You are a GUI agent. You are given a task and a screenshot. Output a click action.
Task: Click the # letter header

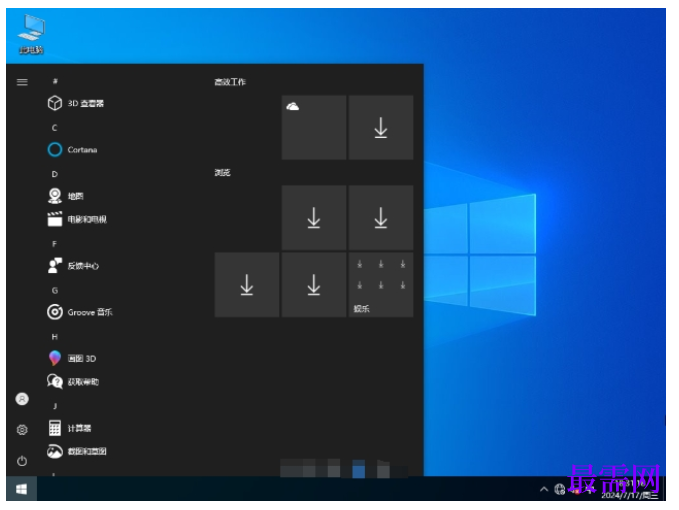(55, 81)
